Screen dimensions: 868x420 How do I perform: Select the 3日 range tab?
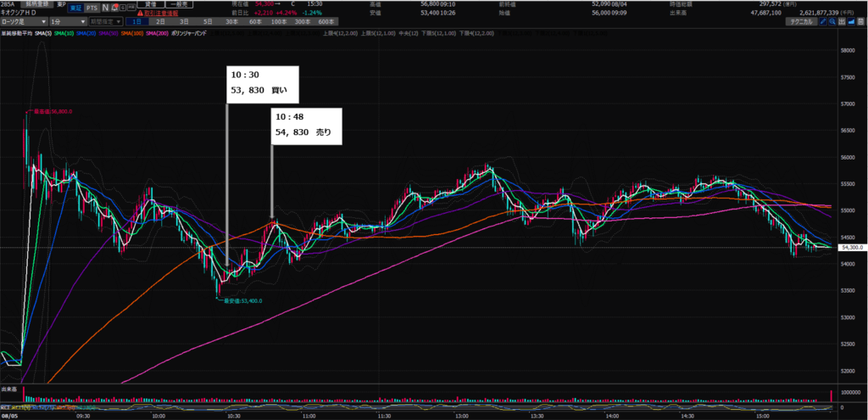point(184,21)
